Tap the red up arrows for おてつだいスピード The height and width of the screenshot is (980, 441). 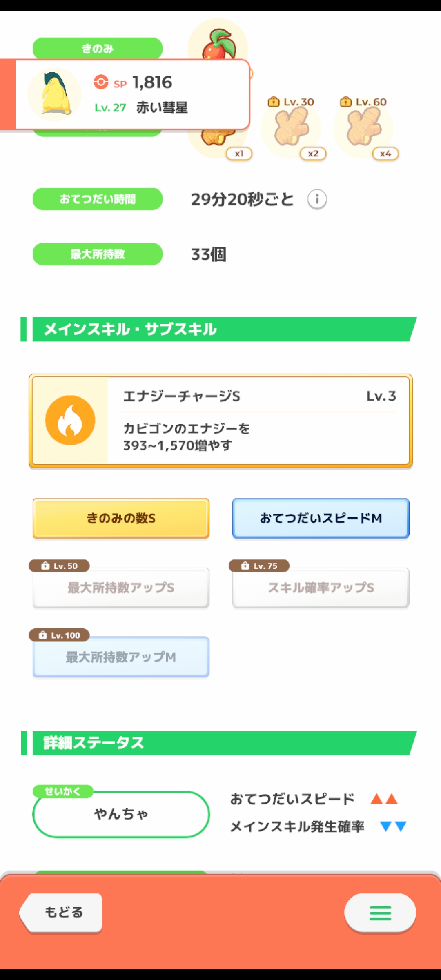(x=384, y=799)
